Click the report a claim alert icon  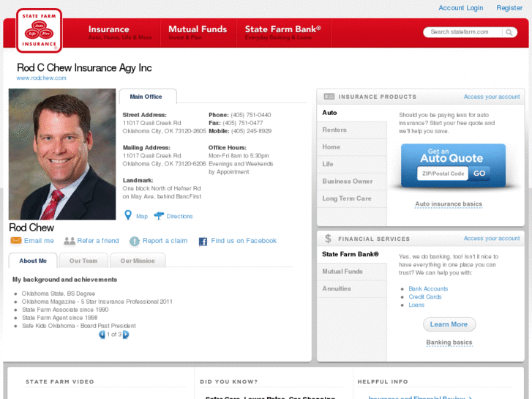(x=135, y=241)
